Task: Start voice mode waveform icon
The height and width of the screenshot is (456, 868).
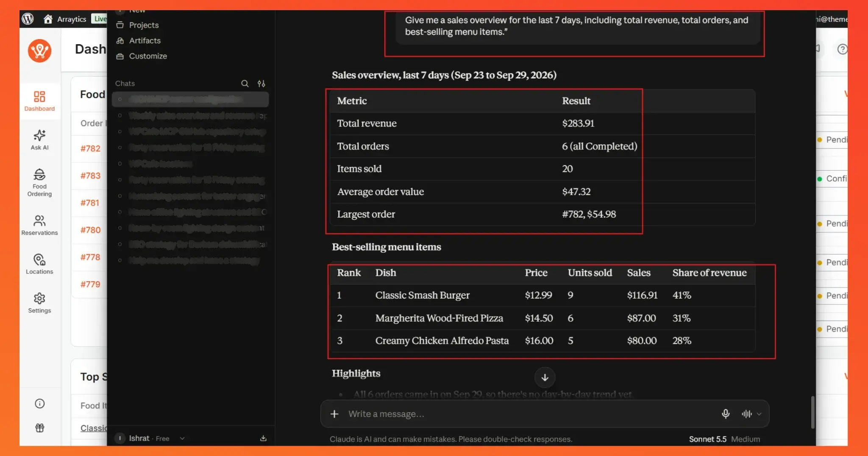Action: 747,414
